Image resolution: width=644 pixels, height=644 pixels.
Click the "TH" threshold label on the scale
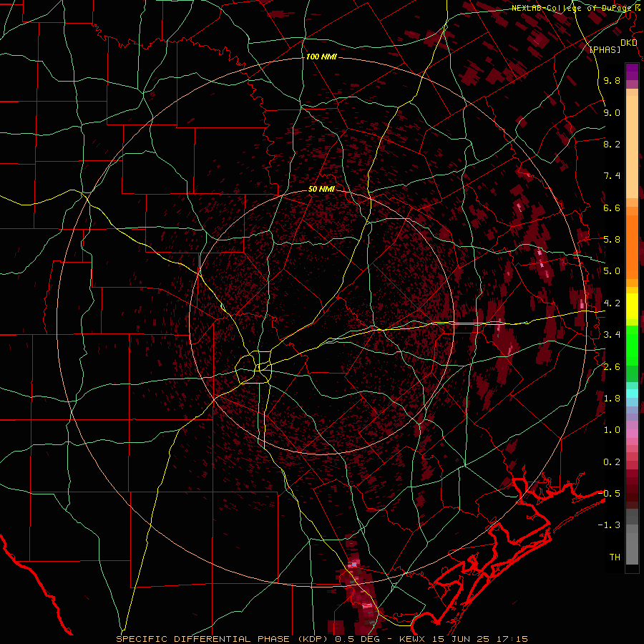click(x=615, y=557)
